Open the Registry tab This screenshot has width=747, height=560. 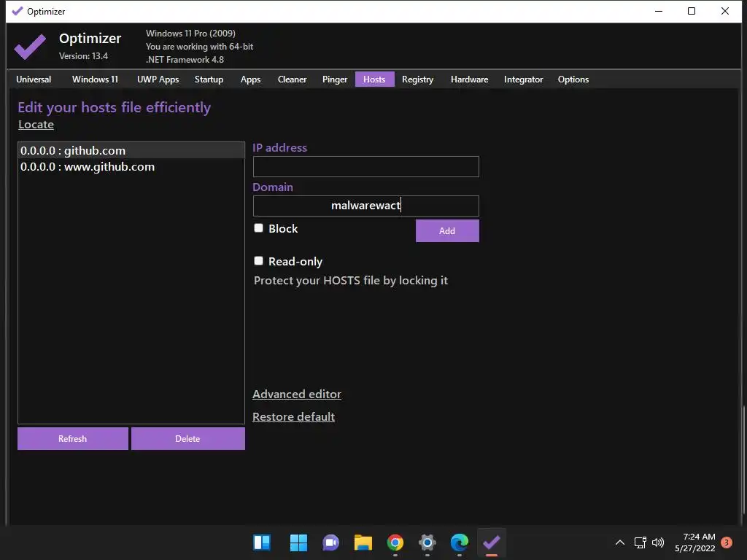tap(418, 79)
